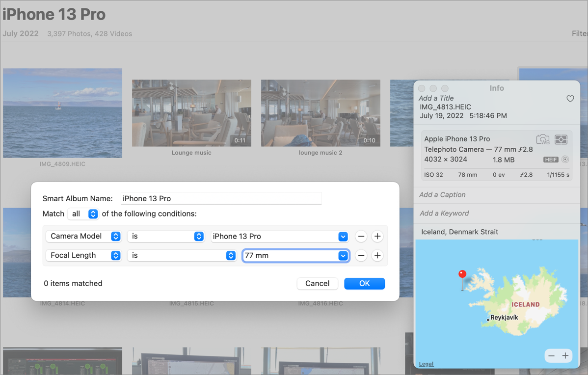This screenshot has height=375, width=588.
Task: Zoom in the Iceland map with plus
Action: click(x=565, y=356)
